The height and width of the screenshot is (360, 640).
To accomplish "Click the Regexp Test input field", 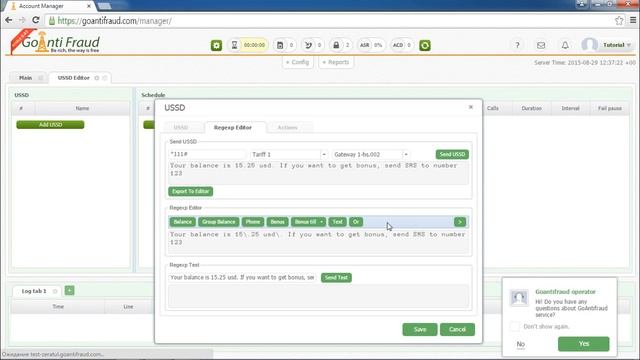I will pyautogui.click(x=242, y=277).
